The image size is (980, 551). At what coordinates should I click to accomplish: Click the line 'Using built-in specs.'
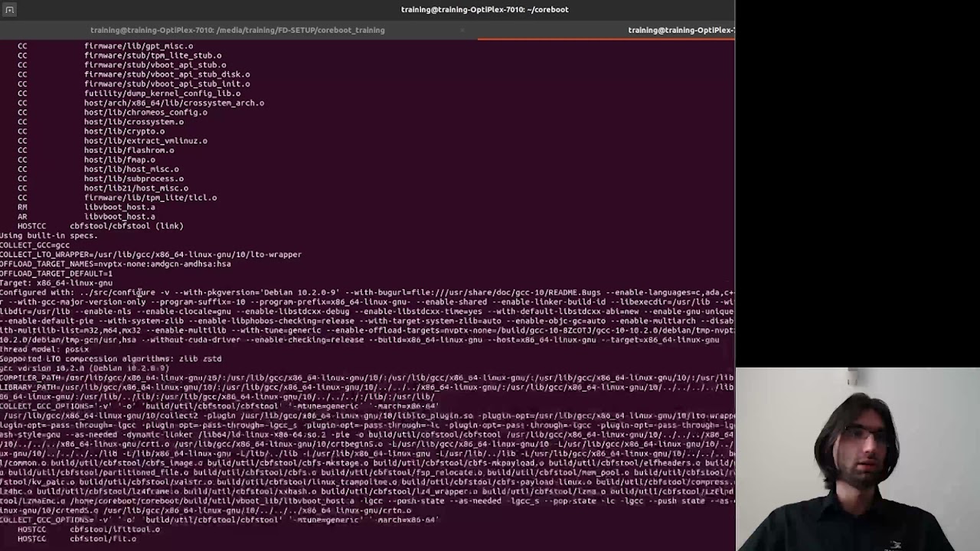coord(49,236)
